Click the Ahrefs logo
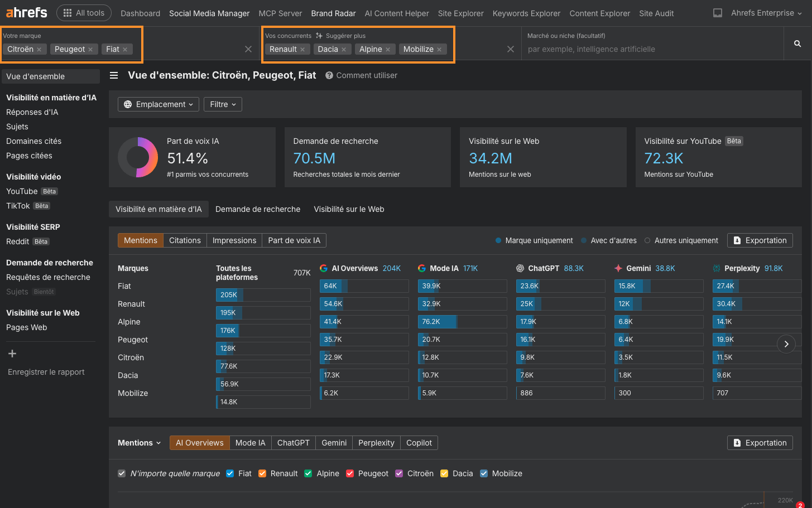This screenshot has height=508, width=812. 26,13
